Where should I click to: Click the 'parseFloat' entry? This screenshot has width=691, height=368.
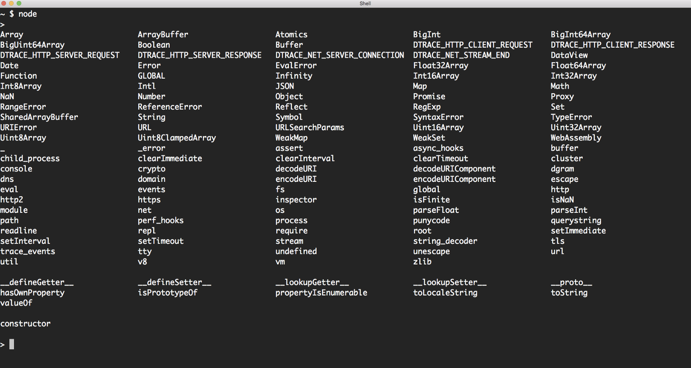click(436, 210)
